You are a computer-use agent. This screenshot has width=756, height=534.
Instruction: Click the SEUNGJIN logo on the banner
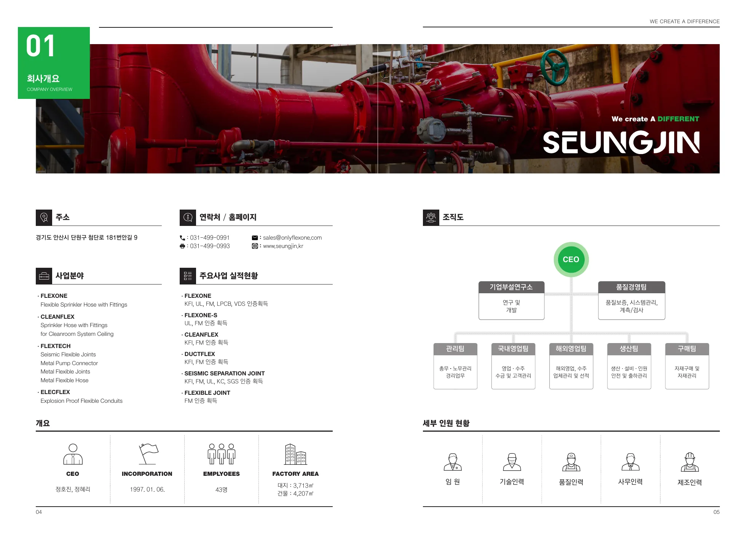point(621,142)
